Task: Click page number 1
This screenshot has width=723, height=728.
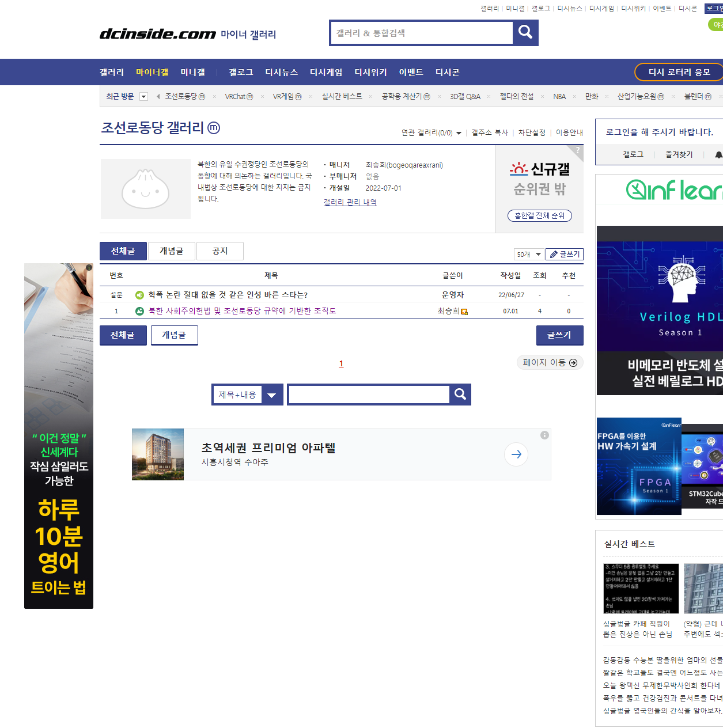Action: (x=341, y=363)
